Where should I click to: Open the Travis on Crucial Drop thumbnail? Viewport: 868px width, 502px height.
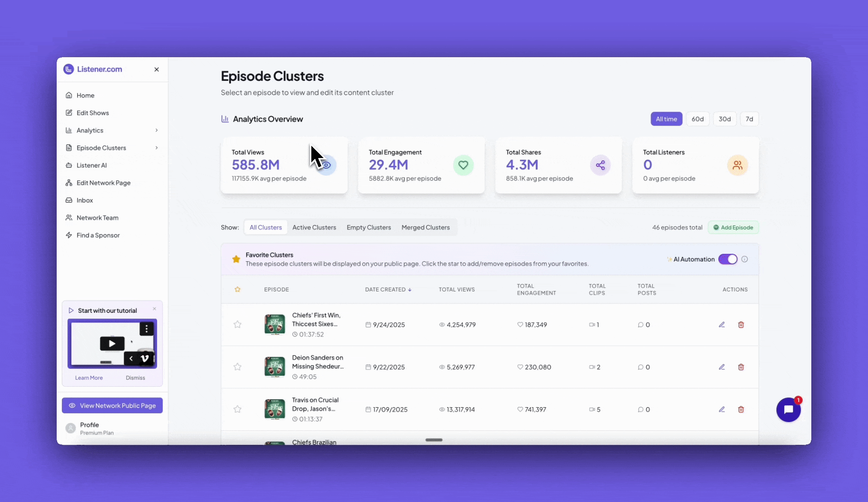pos(275,409)
